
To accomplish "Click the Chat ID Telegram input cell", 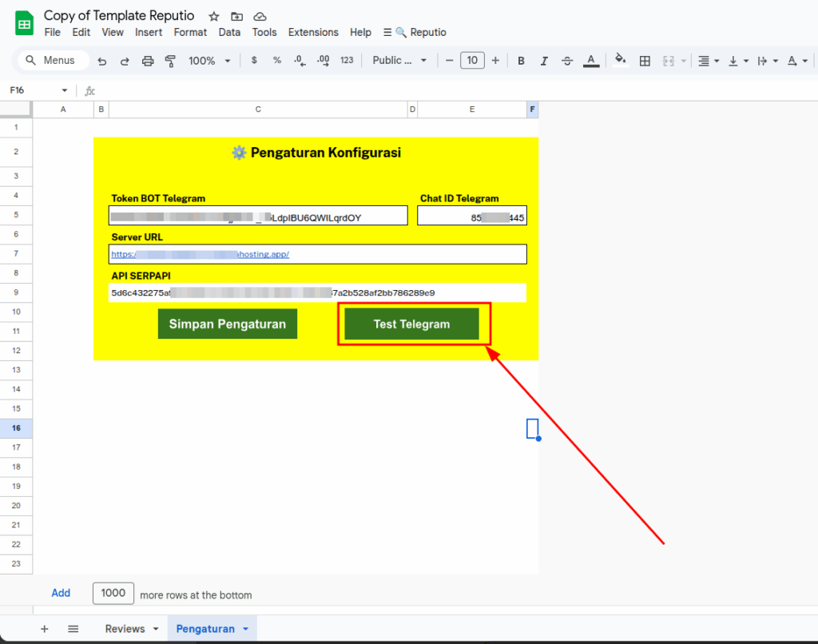I will click(x=471, y=217).
